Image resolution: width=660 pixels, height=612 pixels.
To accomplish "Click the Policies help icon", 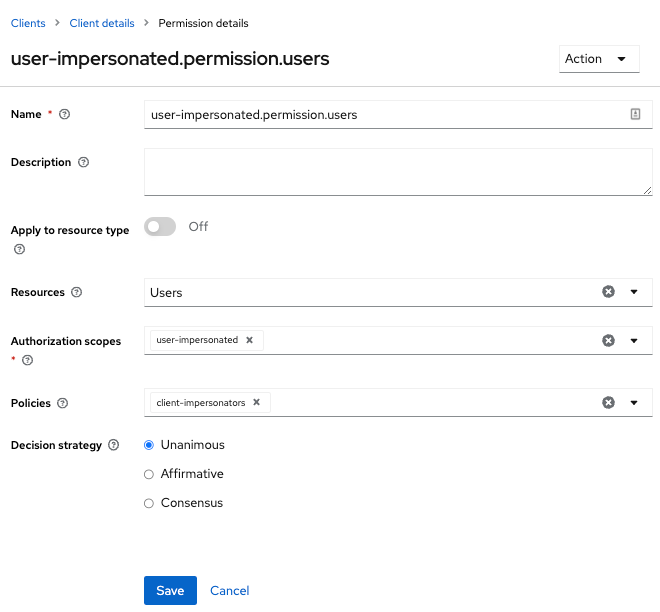I will 63,404.
